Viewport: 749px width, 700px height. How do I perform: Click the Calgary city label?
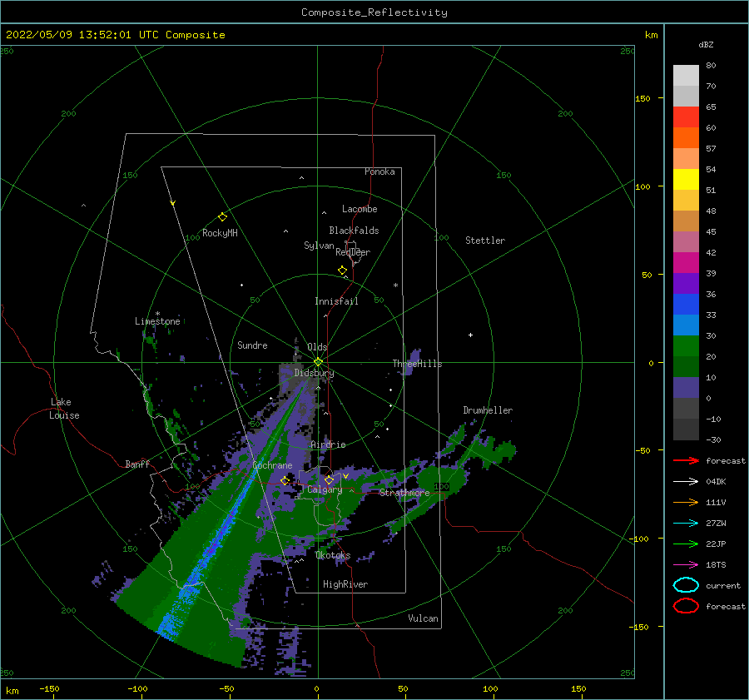[x=325, y=489]
